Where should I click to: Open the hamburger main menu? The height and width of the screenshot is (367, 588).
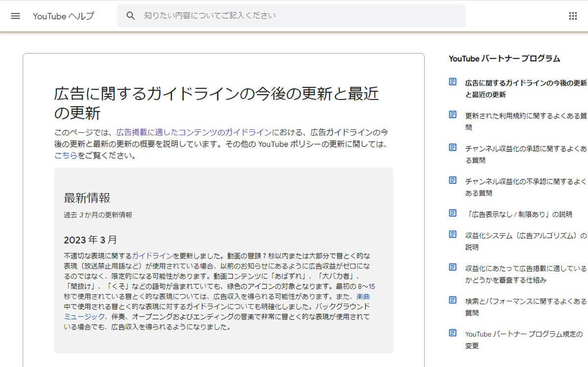coord(15,16)
